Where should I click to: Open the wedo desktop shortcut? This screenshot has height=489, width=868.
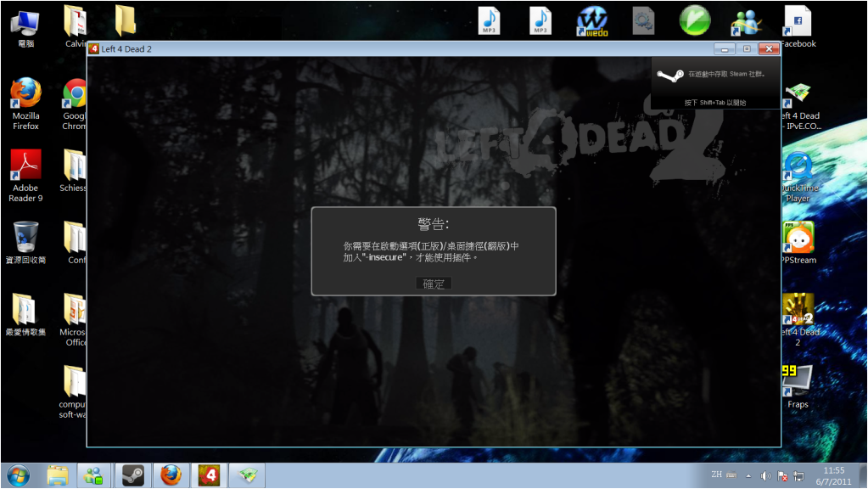(592, 20)
